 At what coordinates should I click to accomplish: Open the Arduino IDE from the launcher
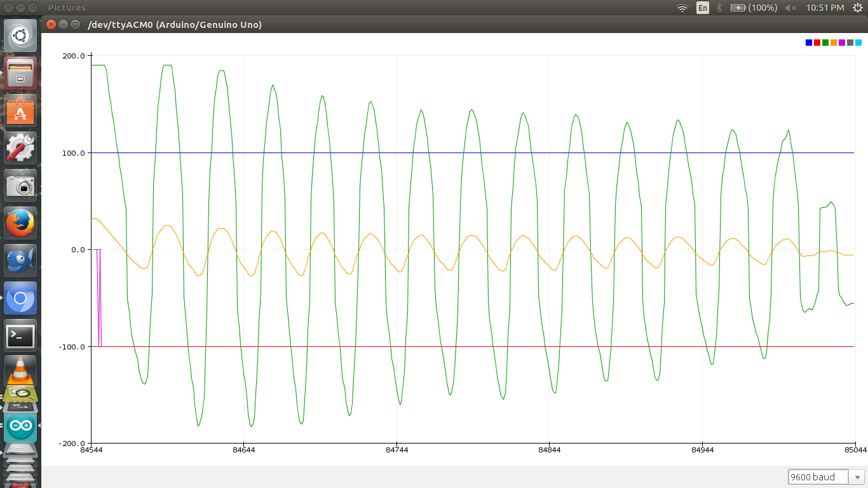[20, 428]
